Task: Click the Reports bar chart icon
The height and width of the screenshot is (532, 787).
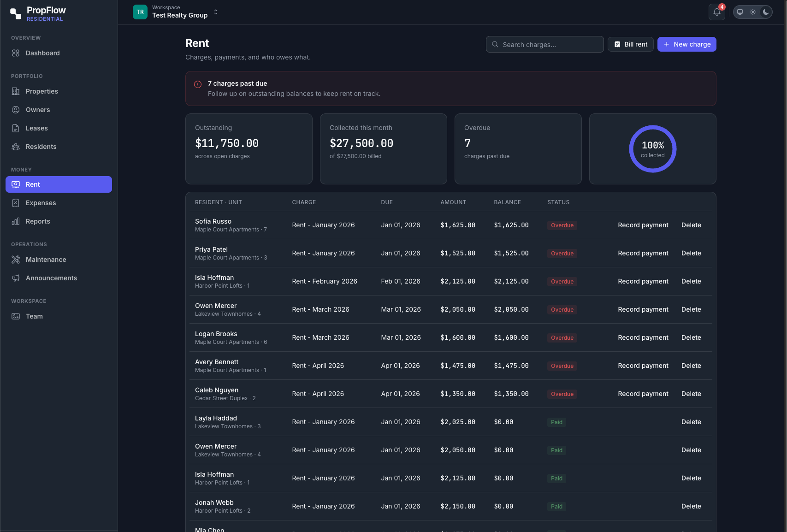Action: tap(16, 221)
